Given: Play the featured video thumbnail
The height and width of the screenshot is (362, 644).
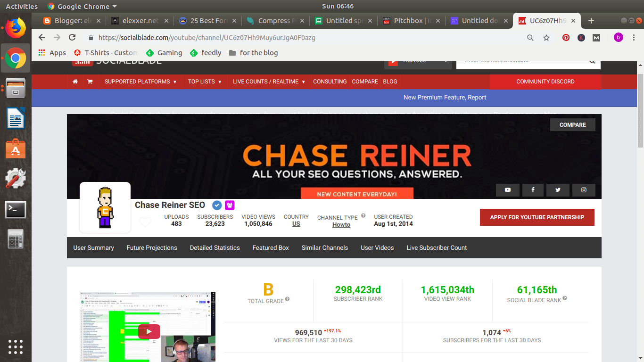Looking at the screenshot, I should (149, 331).
